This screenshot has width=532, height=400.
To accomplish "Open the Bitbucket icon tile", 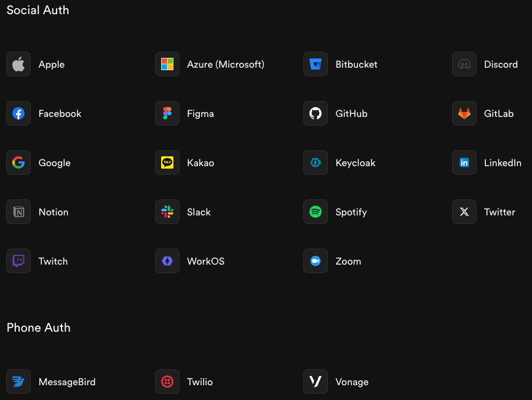I will tap(316, 64).
